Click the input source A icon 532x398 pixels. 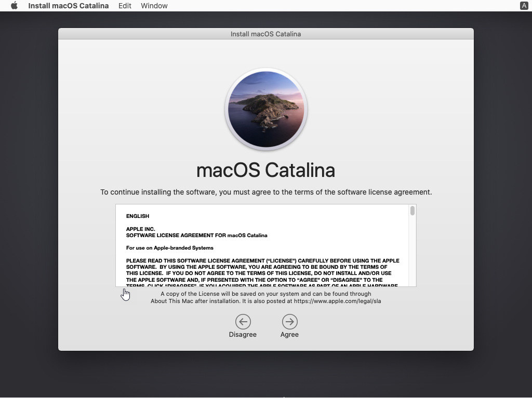[524, 6]
